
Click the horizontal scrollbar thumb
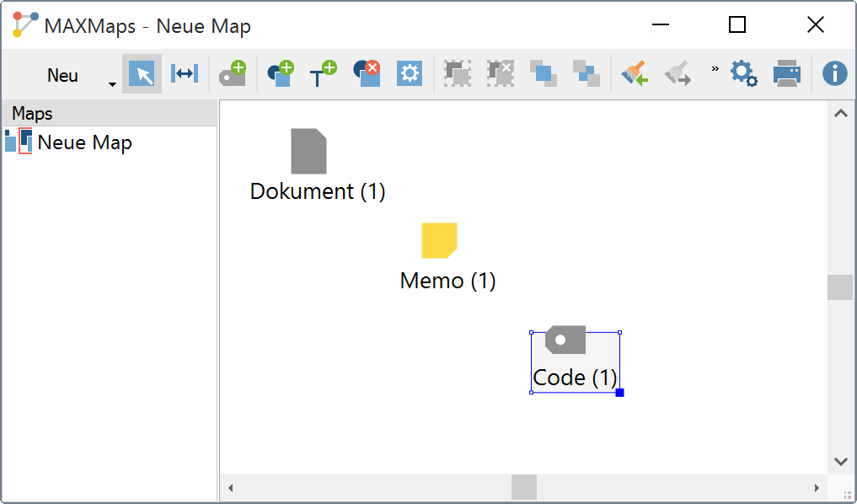coord(523,487)
